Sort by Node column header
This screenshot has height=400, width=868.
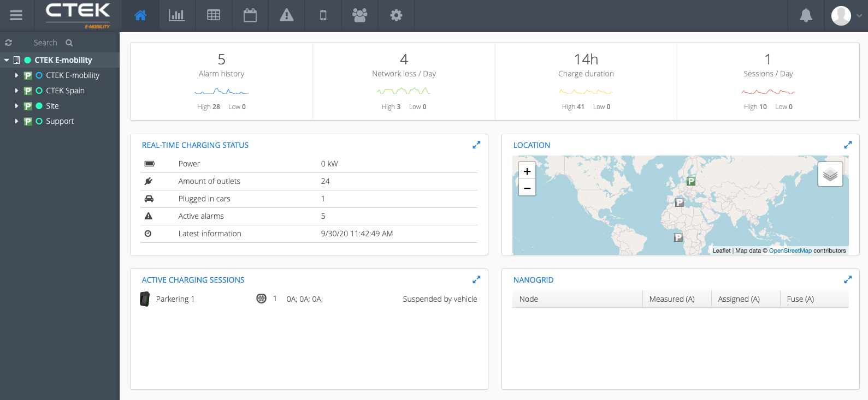(x=577, y=299)
